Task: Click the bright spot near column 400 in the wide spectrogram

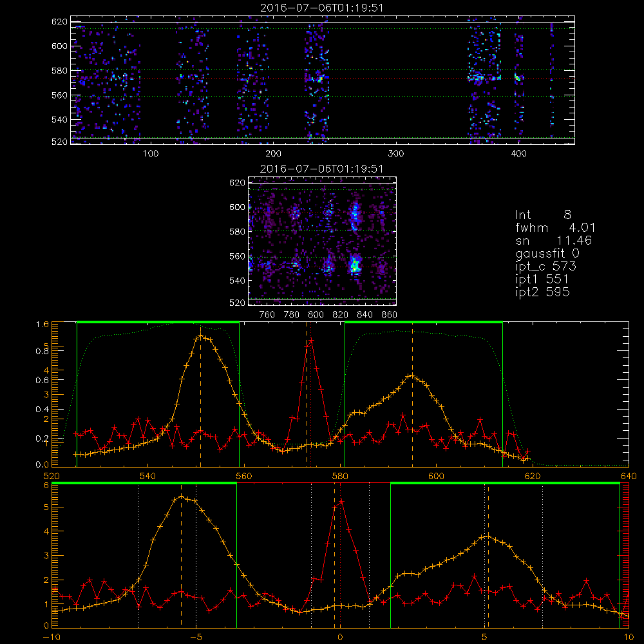Action: point(518,78)
